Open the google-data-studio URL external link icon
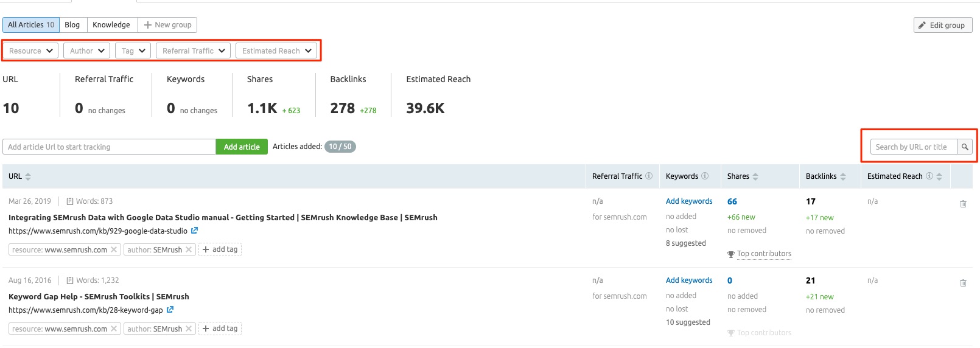Image resolution: width=980 pixels, height=348 pixels. tap(194, 231)
